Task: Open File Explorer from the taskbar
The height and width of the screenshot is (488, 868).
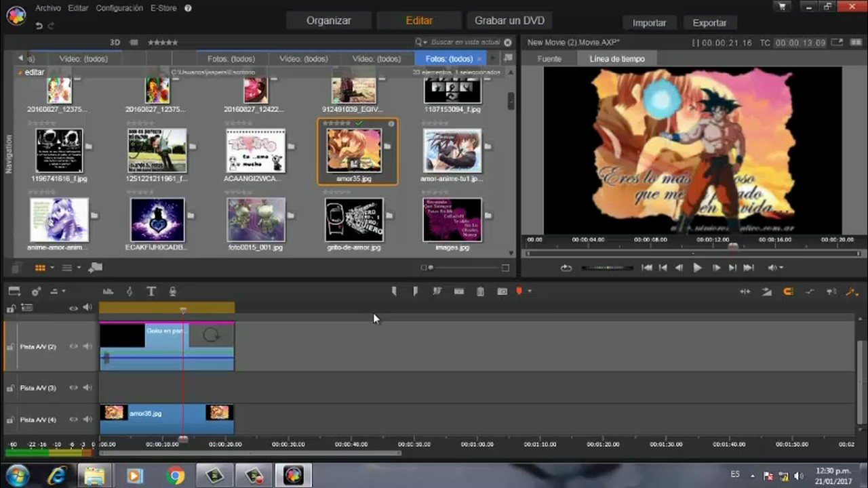Action: [x=94, y=476]
